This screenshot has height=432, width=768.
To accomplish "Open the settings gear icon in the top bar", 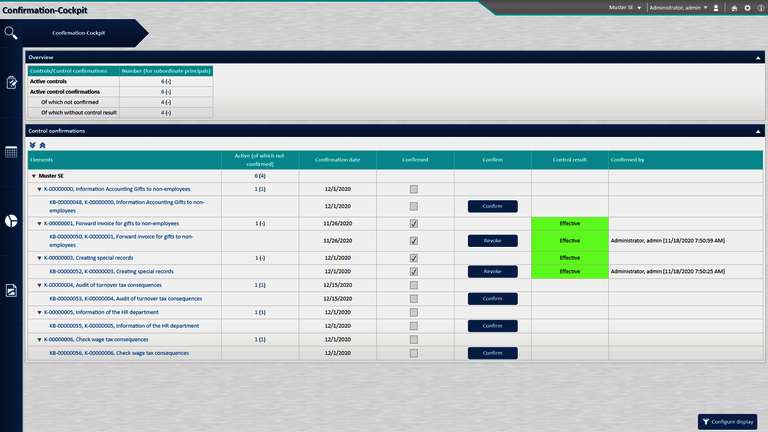I will [747, 8].
